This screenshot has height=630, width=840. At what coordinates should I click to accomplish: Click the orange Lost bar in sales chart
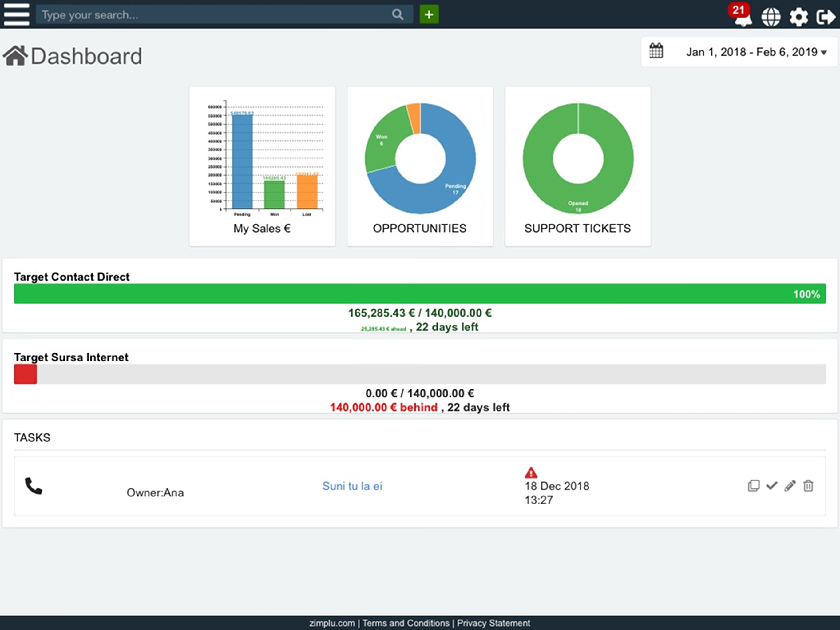pos(307,192)
